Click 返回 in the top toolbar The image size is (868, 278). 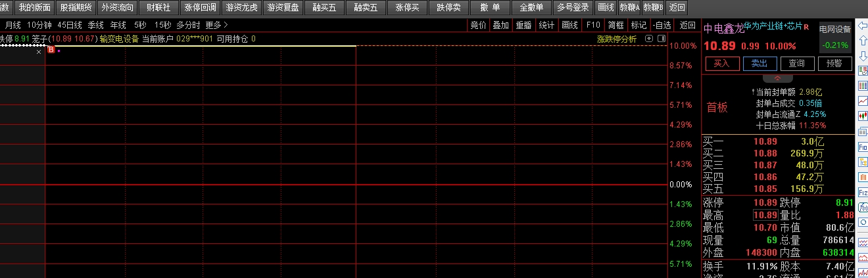[x=677, y=8]
